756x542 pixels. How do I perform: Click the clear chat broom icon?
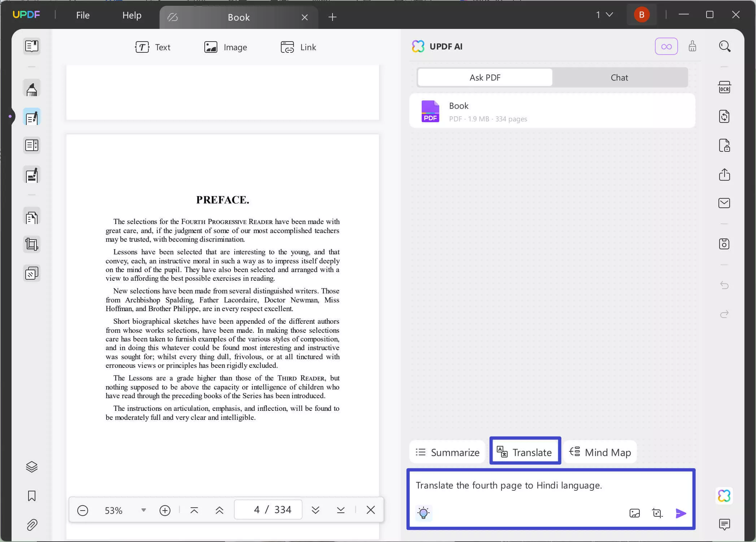pos(692,46)
